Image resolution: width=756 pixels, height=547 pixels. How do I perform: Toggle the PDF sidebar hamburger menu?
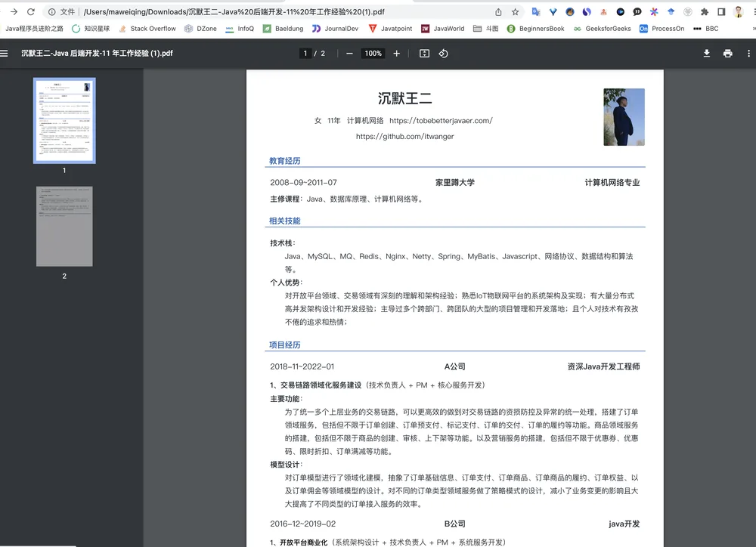[x=5, y=54]
